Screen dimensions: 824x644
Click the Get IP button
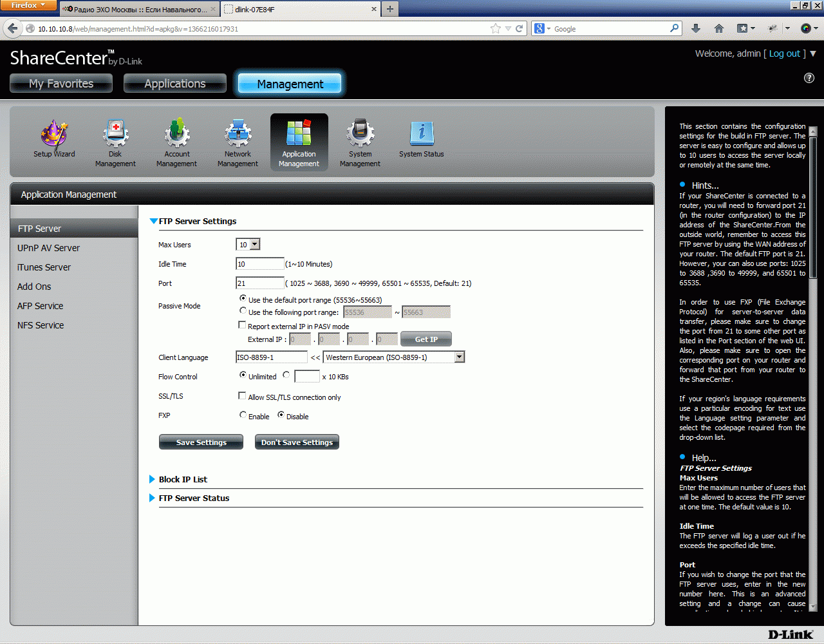tap(426, 339)
